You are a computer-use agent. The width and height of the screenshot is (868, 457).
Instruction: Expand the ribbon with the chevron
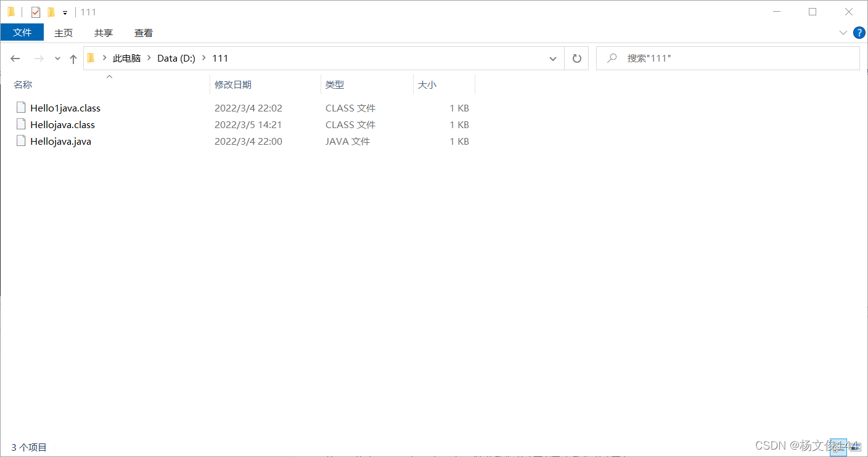coord(843,33)
